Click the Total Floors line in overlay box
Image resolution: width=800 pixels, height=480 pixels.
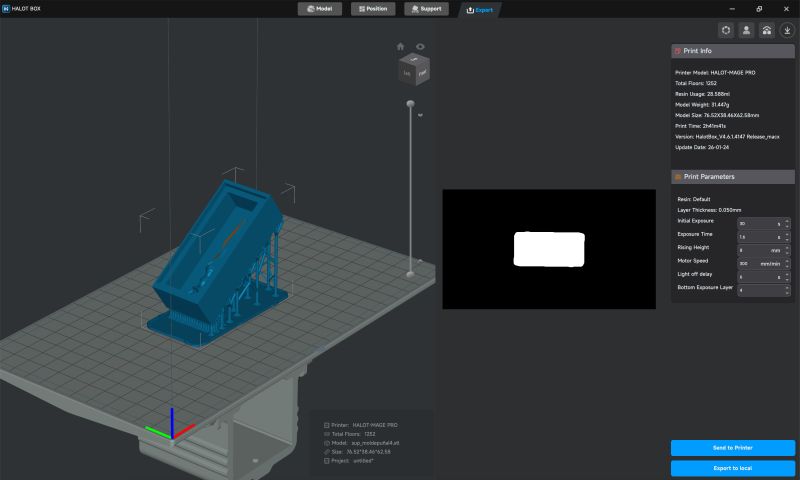pos(349,434)
